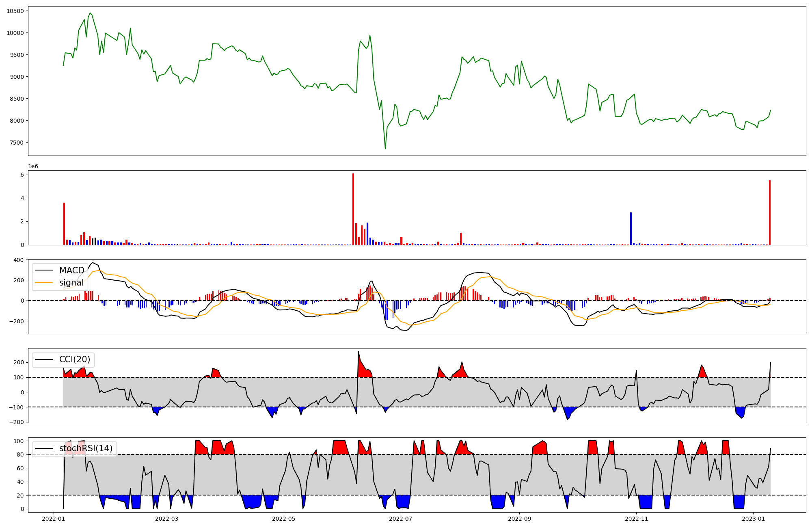Click the 2022-09 x-axis tick label
The height and width of the screenshot is (528, 812).
click(x=519, y=519)
